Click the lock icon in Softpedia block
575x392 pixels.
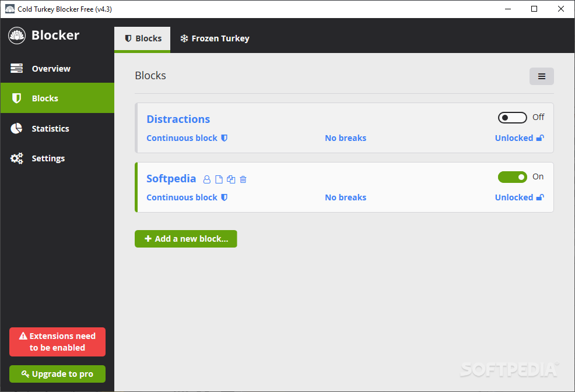(540, 197)
